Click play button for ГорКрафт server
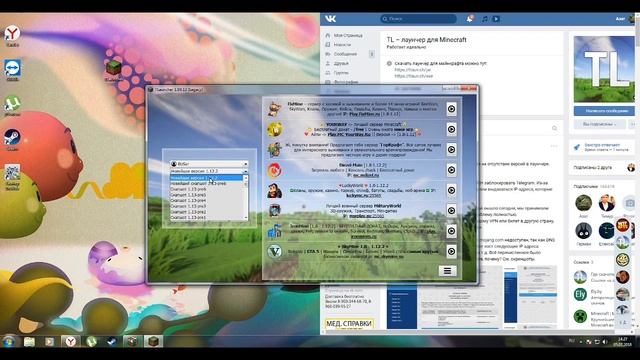 451,149
